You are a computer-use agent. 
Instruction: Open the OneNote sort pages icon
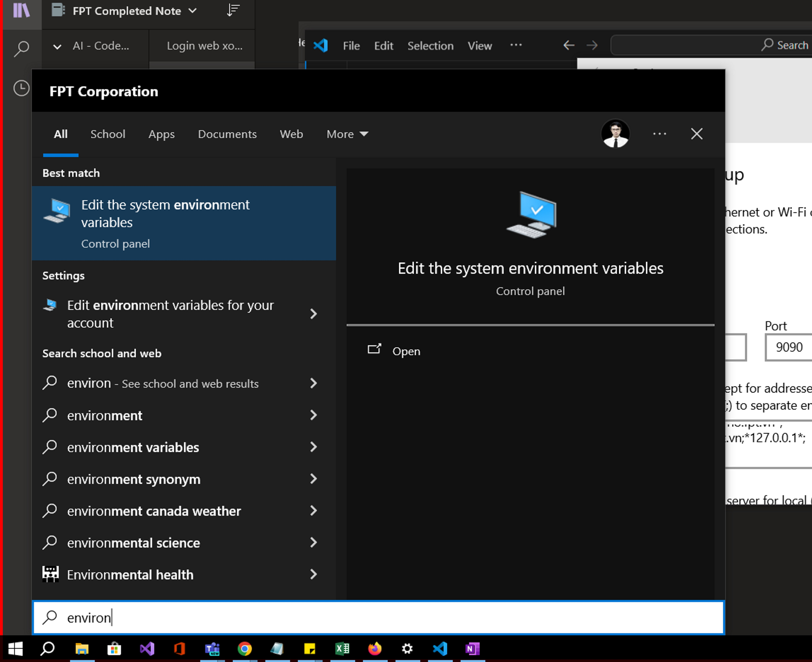[233, 10]
